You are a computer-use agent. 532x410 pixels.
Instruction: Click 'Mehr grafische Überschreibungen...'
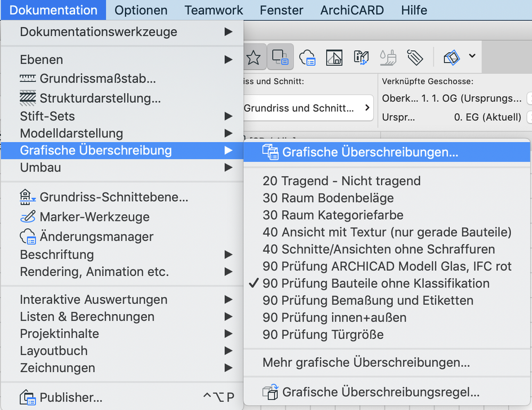pyautogui.click(x=366, y=363)
